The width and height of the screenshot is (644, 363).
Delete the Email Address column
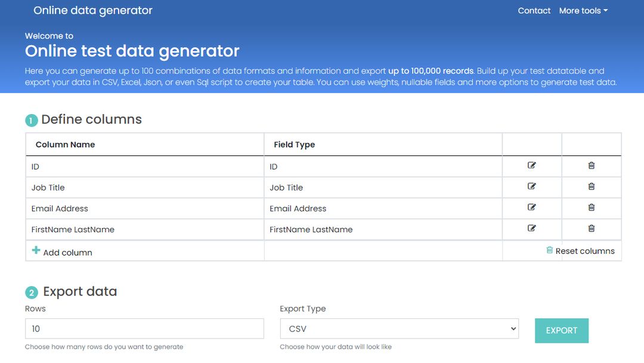click(591, 208)
